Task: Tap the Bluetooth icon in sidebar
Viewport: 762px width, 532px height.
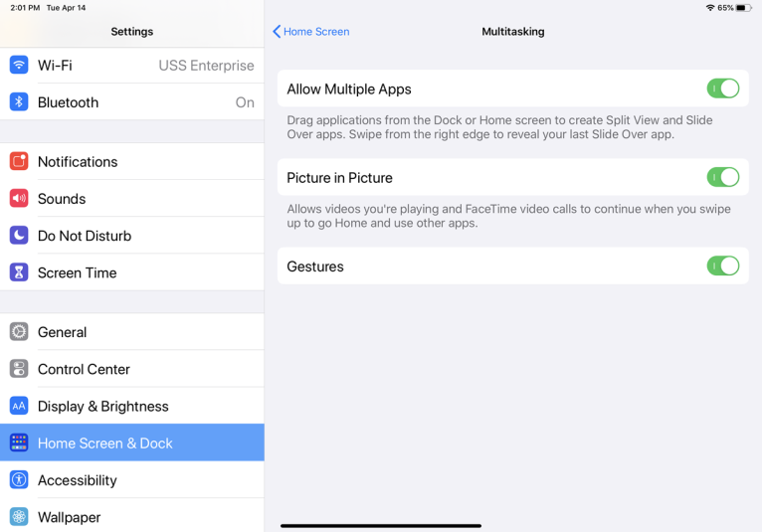Action: tap(19, 101)
